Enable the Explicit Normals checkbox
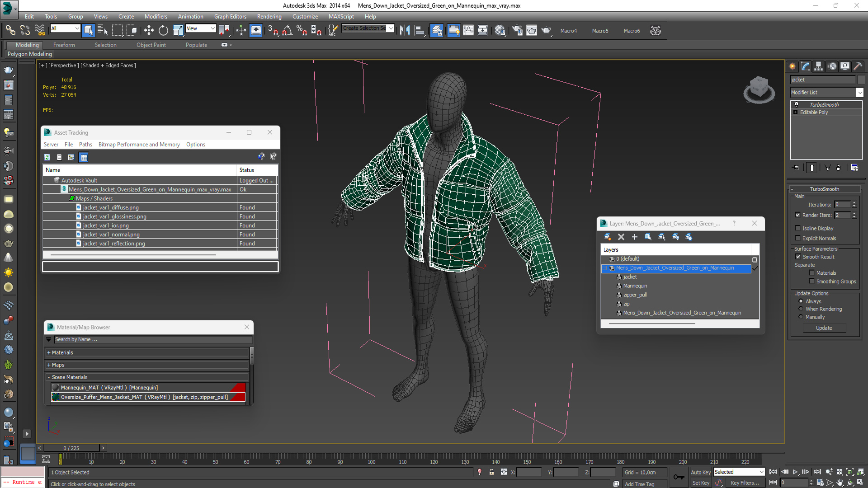 coord(797,238)
